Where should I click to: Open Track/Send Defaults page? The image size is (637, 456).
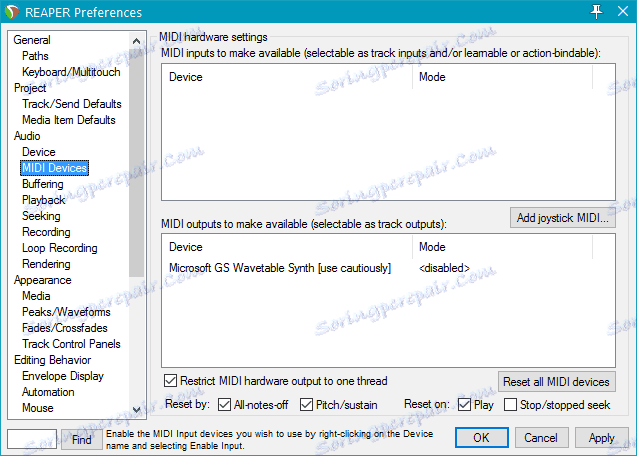coord(72,104)
